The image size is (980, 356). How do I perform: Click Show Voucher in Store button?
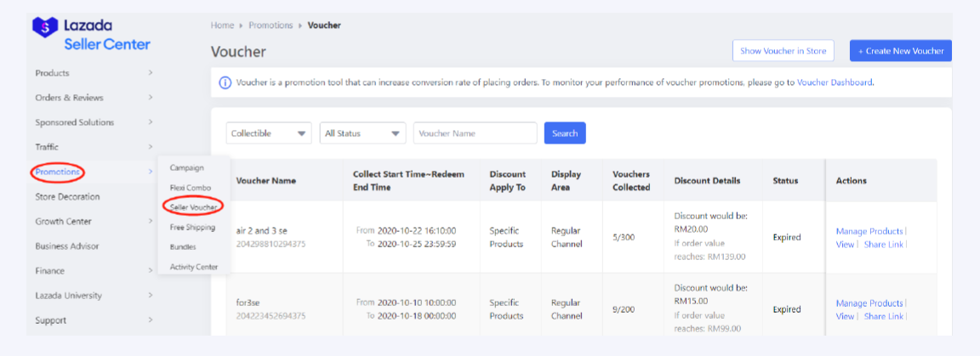point(783,51)
